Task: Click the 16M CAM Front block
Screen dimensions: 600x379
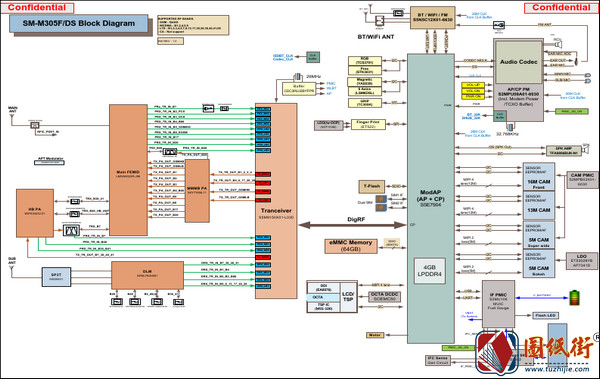Action: pos(539,177)
